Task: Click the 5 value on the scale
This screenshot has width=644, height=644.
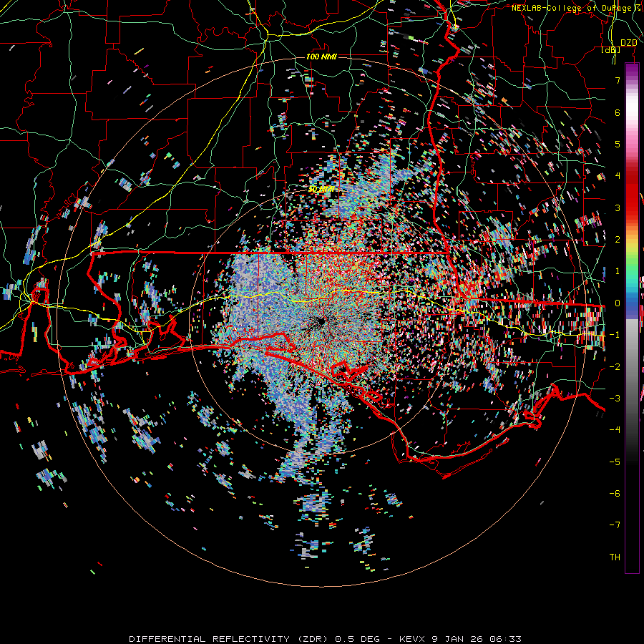Action: [618, 144]
